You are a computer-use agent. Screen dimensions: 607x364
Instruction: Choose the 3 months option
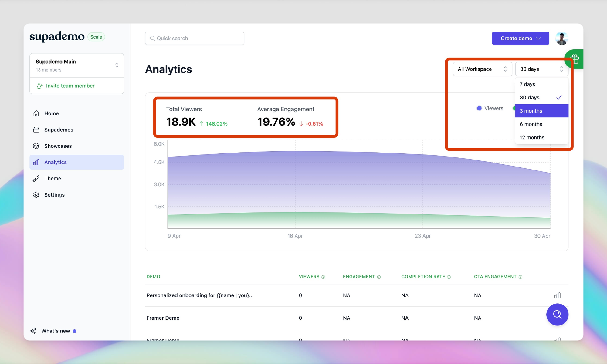pyautogui.click(x=542, y=111)
